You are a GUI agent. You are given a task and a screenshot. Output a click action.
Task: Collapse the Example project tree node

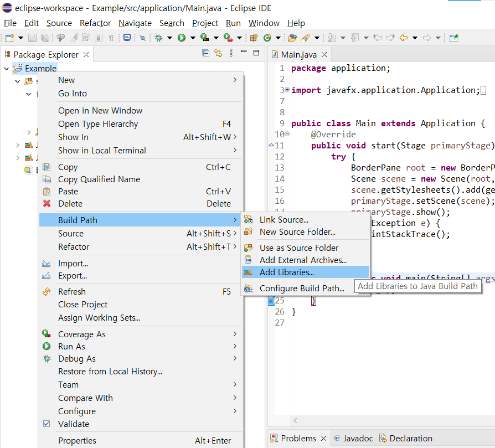coord(6,68)
